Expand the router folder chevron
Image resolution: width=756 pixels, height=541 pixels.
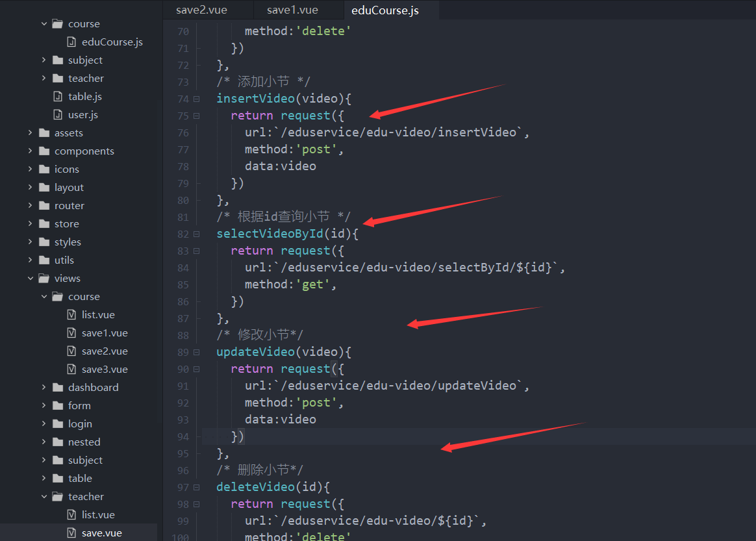31,205
